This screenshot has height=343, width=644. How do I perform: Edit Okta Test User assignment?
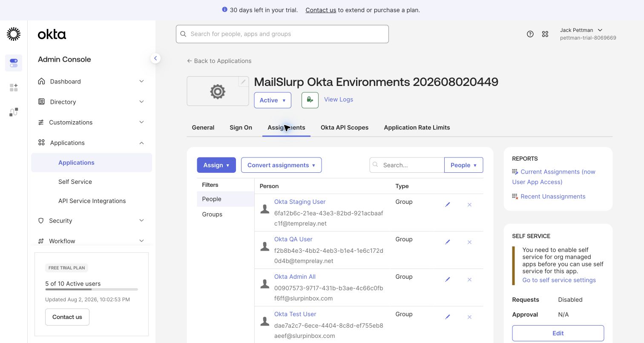pos(448,317)
